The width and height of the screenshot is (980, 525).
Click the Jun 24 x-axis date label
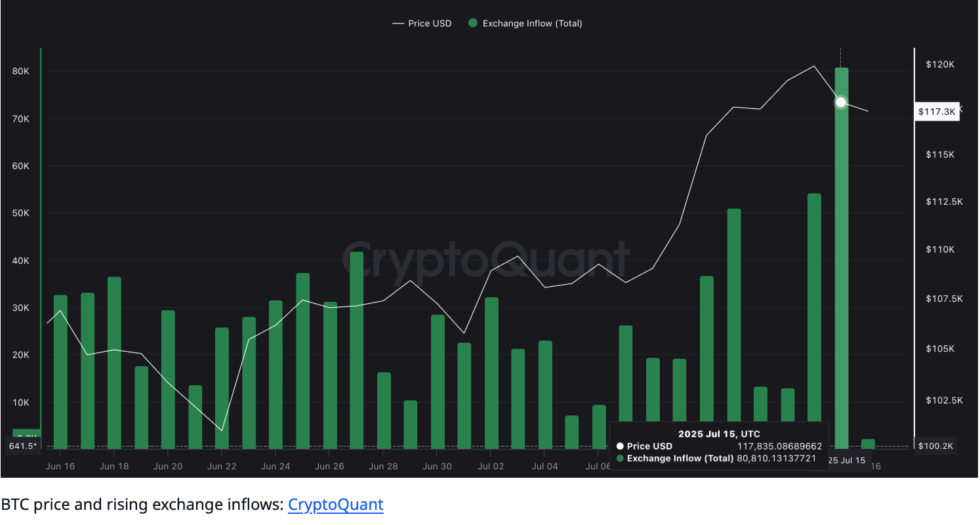click(x=276, y=467)
